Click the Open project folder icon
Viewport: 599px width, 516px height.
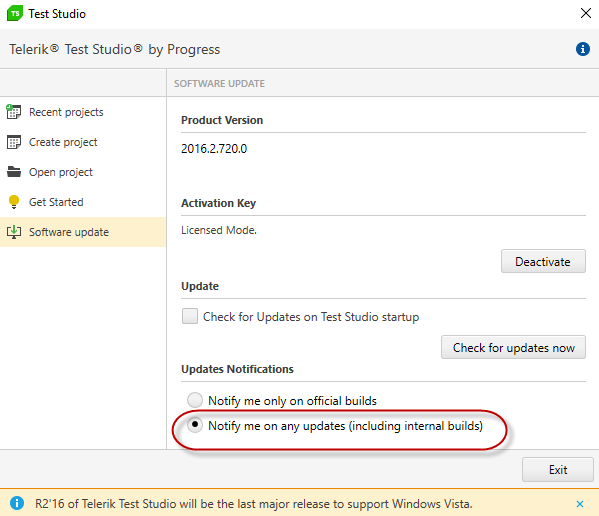coord(14,172)
